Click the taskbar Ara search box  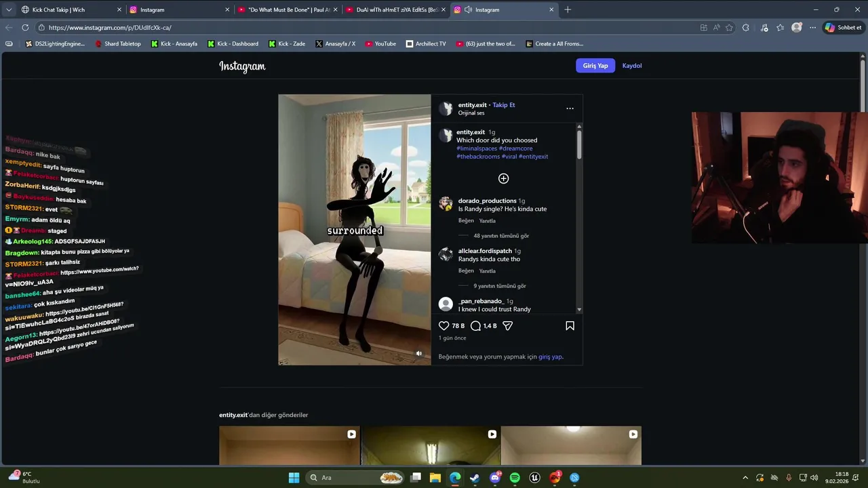click(355, 478)
